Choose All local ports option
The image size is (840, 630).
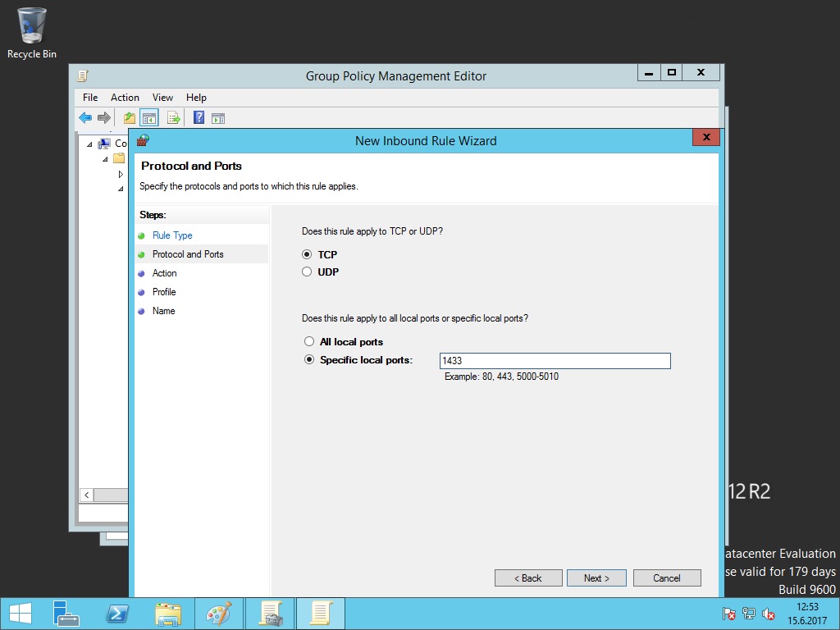[x=309, y=342]
